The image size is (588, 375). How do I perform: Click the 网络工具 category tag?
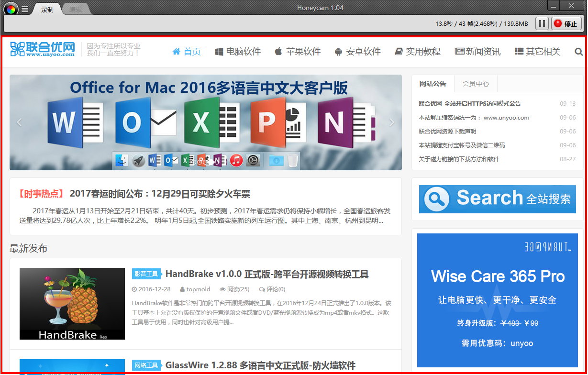tap(146, 365)
